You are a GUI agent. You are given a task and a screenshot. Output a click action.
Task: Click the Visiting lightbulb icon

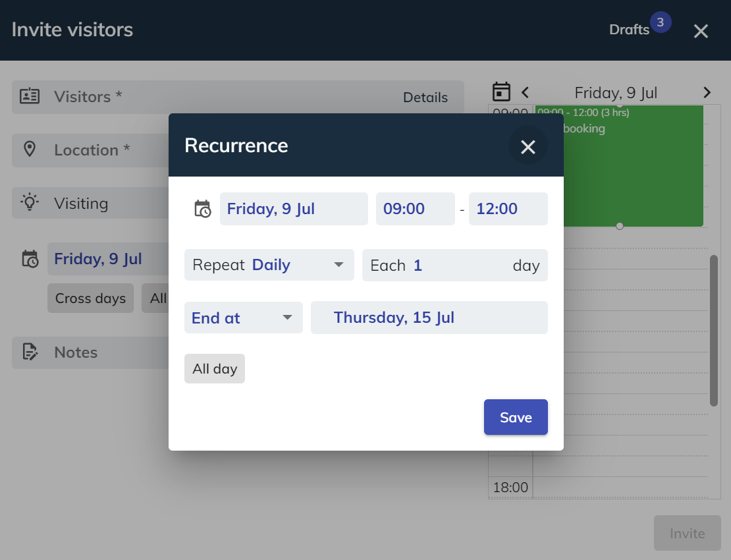tap(30, 202)
